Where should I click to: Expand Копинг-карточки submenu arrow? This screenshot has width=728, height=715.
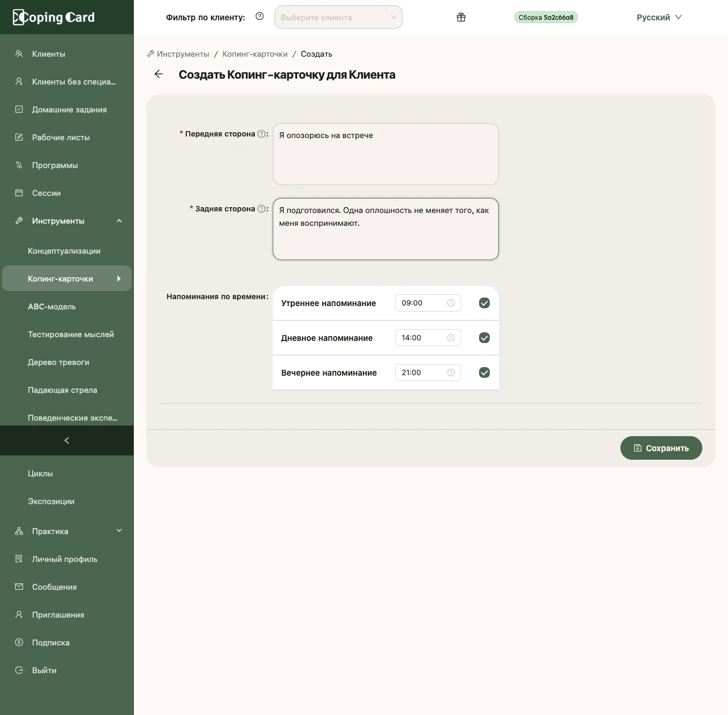(x=119, y=278)
